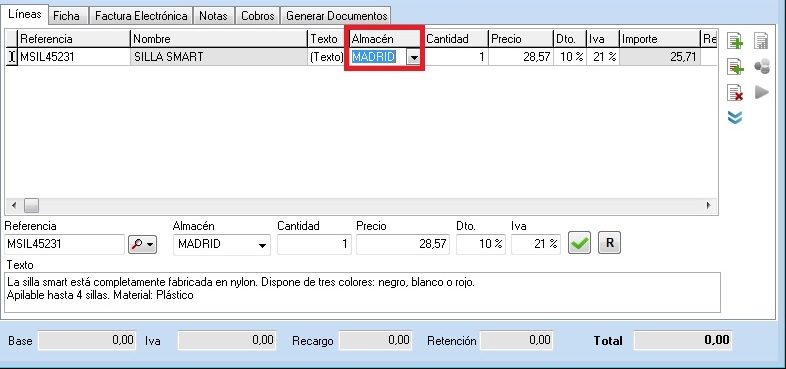The height and width of the screenshot is (369, 786).
Task: Click the (Texto) cell in grid
Action: pyautogui.click(x=327, y=57)
